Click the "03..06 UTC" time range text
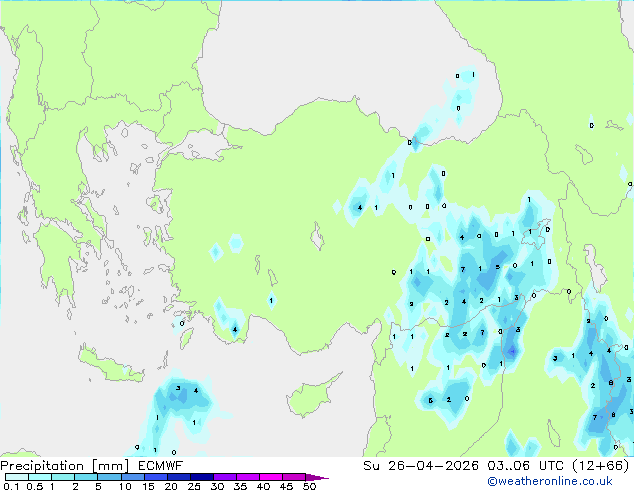The width and height of the screenshot is (634, 490). point(525,466)
